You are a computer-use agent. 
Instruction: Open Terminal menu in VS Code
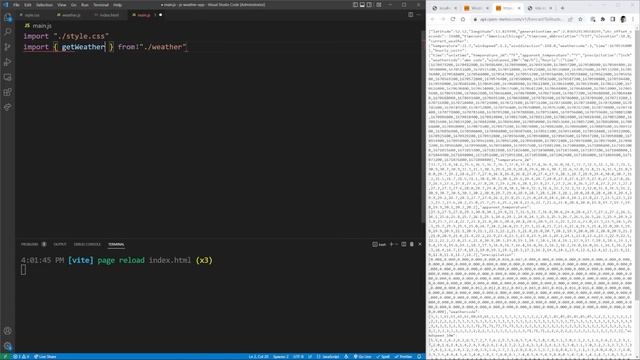coord(101,5)
